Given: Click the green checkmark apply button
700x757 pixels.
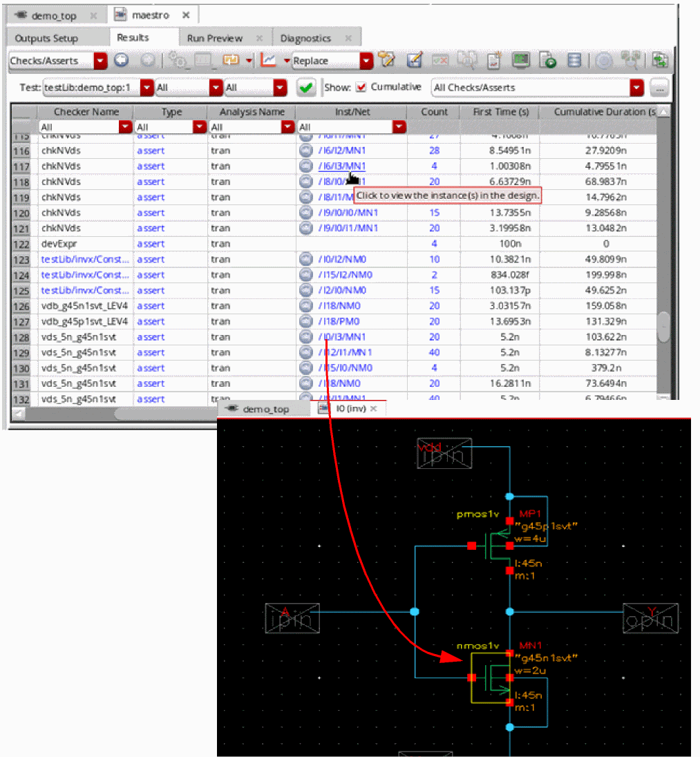Looking at the screenshot, I should [305, 88].
